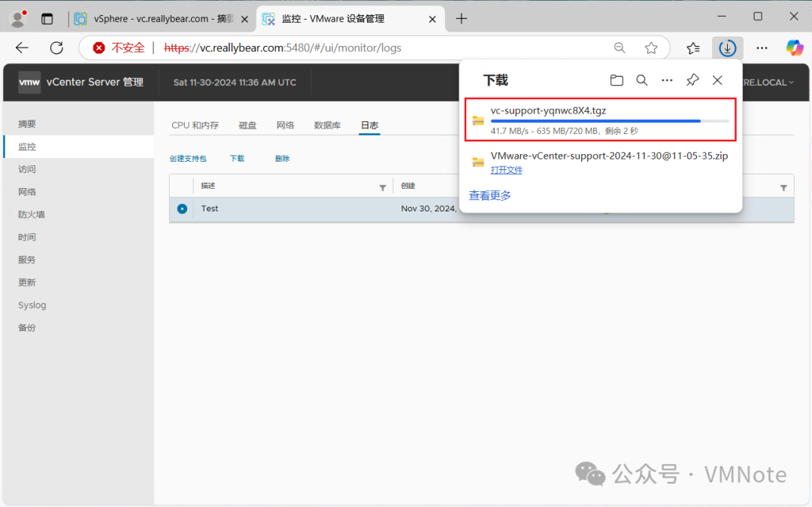Open the tab actions menu icon

(47, 19)
